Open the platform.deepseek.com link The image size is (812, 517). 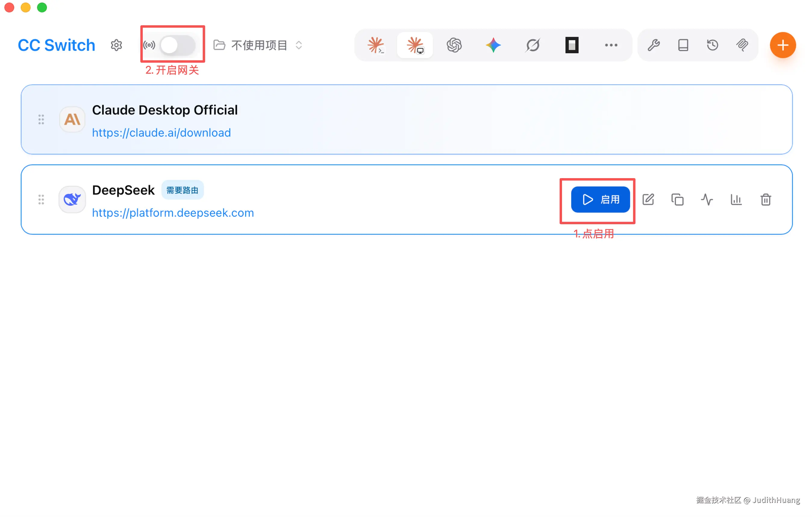pos(173,213)
